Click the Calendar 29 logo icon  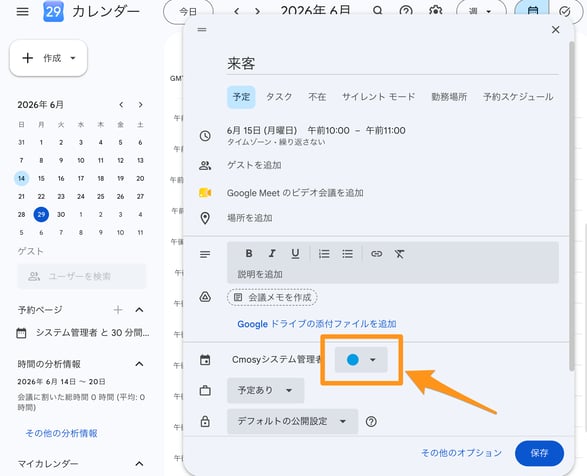tap(54, 11)
